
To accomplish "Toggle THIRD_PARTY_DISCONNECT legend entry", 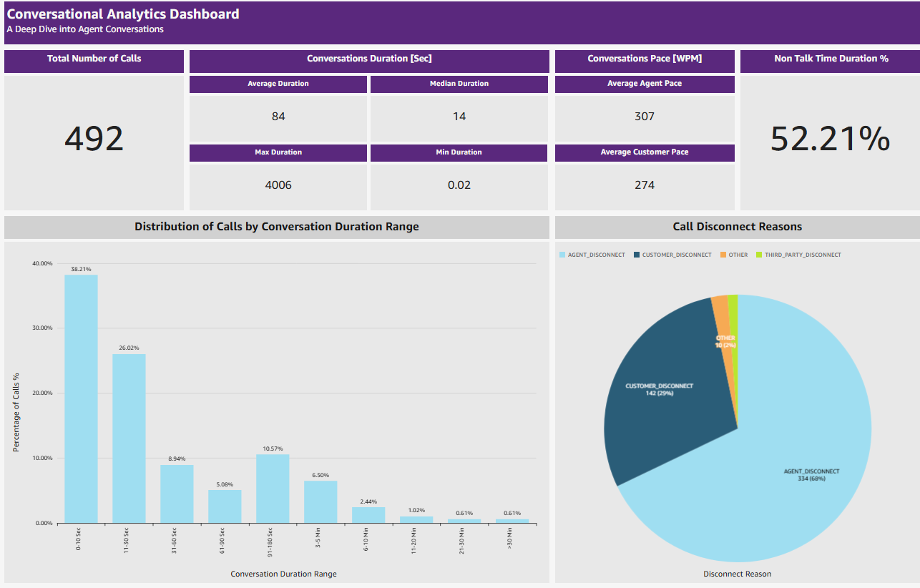I will pos(798,255).
